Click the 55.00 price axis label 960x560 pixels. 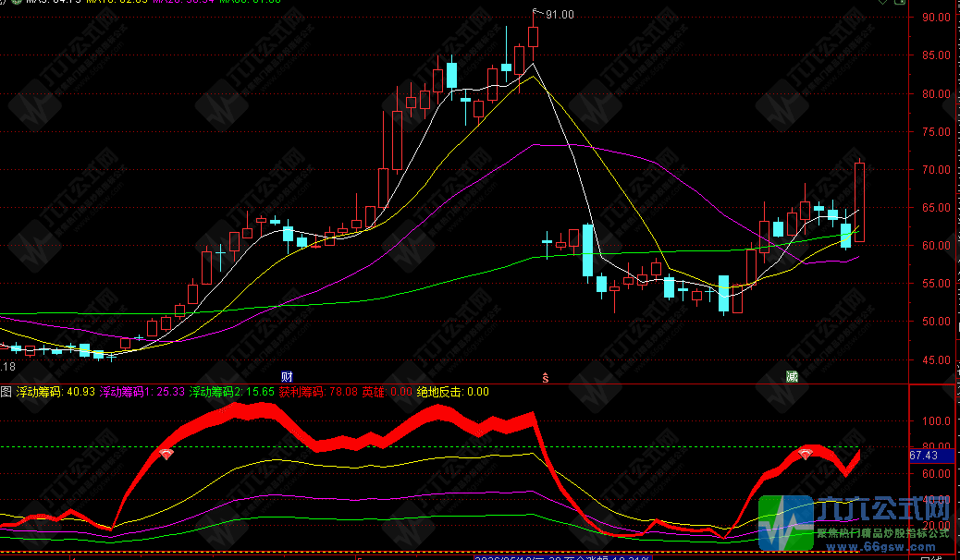[x=936, y=284]
